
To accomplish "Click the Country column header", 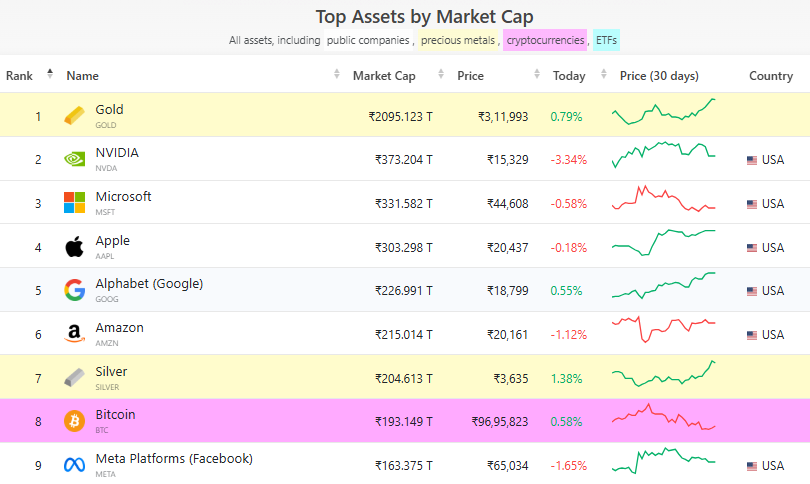I will pos(771,76).
